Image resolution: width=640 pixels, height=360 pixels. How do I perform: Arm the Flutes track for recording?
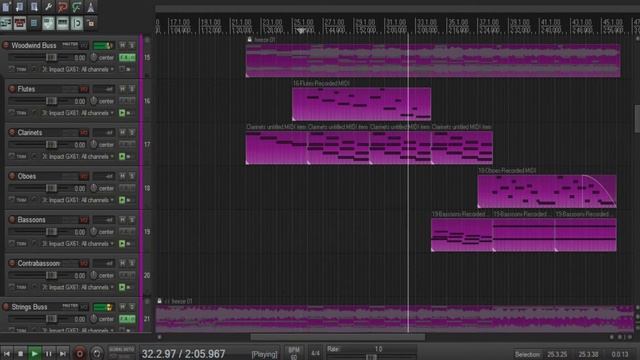tap(12, 89)
